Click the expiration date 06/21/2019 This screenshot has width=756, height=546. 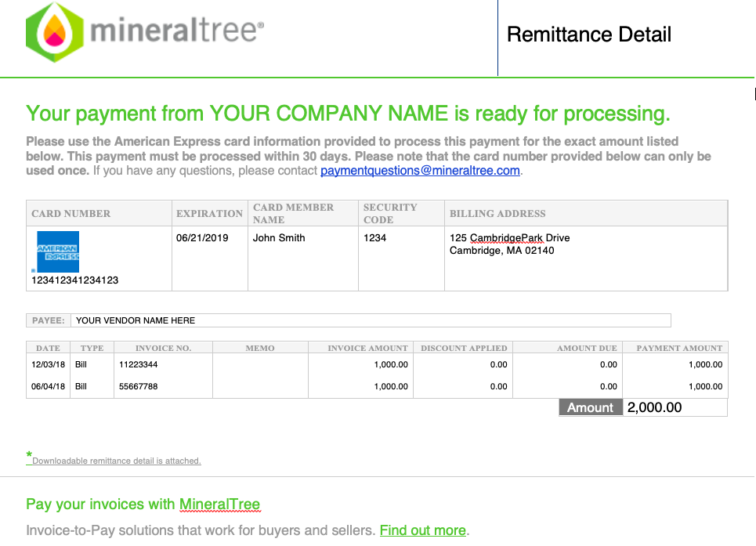[202, 237]
